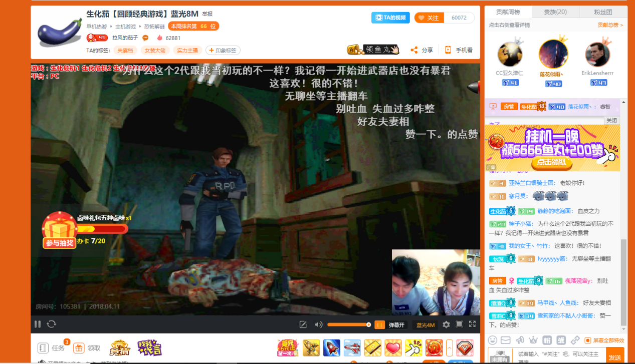Open the envelope message icon

tap(506, 340)
